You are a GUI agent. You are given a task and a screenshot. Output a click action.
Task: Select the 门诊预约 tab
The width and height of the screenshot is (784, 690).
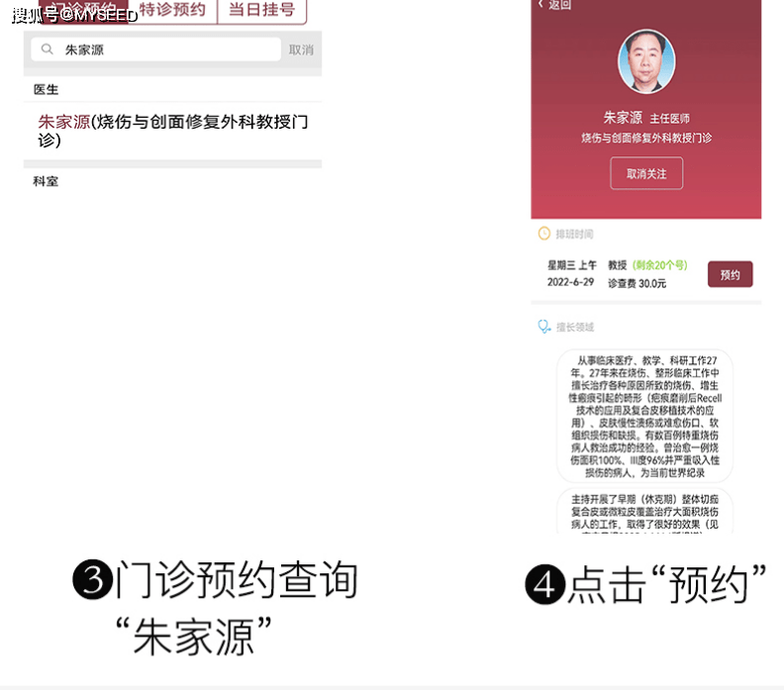click(x=83, y=10)
